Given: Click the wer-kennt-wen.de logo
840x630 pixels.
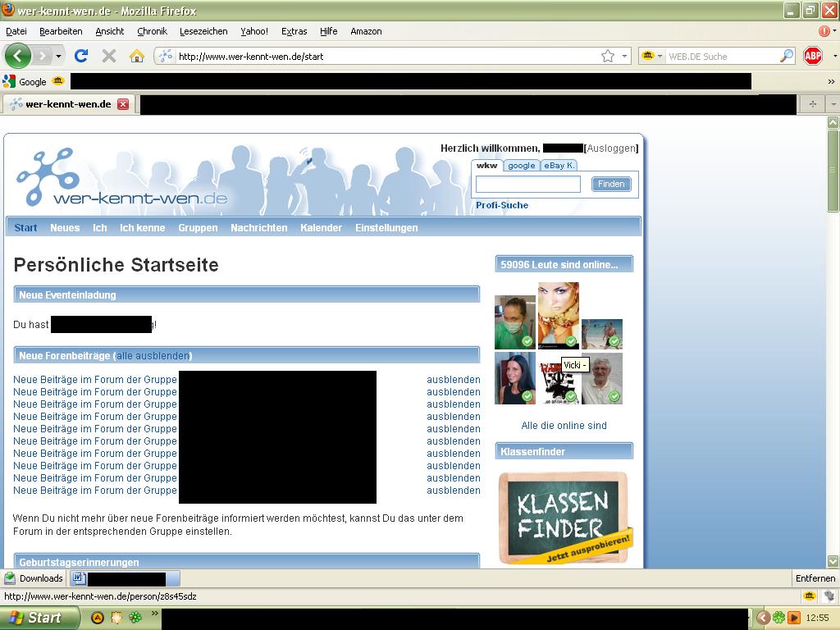Looking at the screenshot, I should [x=121, y=177].
